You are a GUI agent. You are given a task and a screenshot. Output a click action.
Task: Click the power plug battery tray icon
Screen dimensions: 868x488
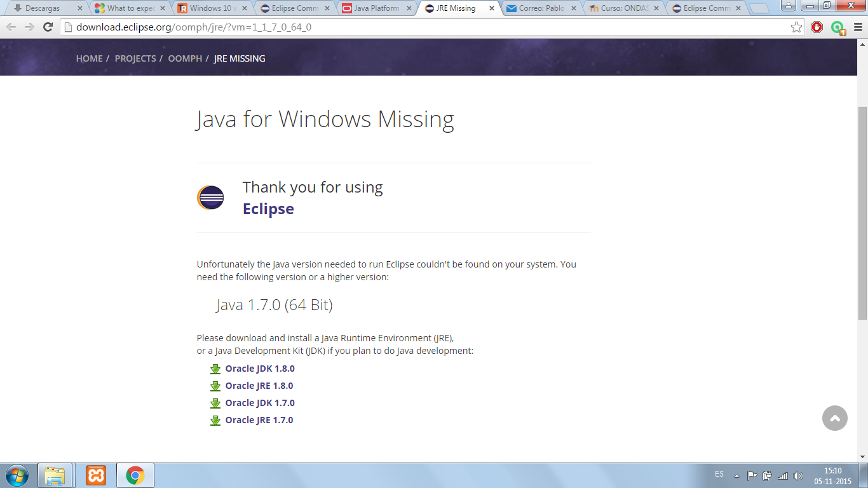pos(768,475)
